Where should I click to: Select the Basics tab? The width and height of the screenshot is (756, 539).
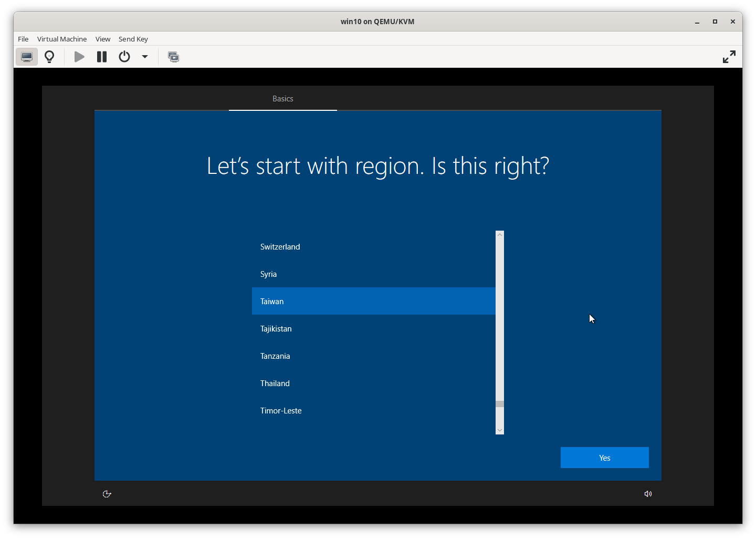click(283, 99)
